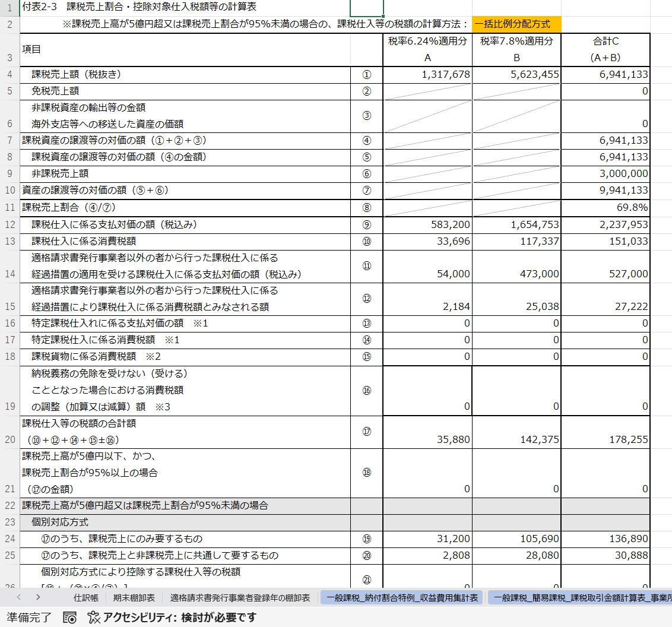Select the 非課税売上額 label cell
The image size is (672, 627).
click(185, 174)
